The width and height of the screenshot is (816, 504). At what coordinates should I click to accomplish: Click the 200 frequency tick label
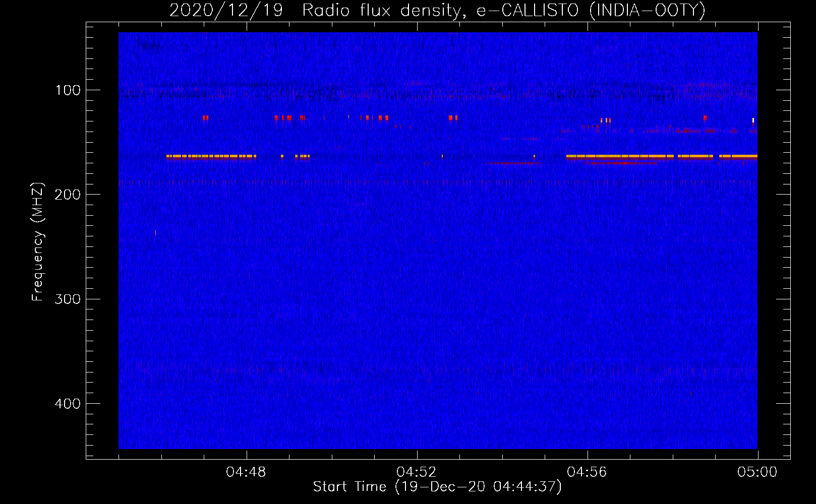(68, 195)
